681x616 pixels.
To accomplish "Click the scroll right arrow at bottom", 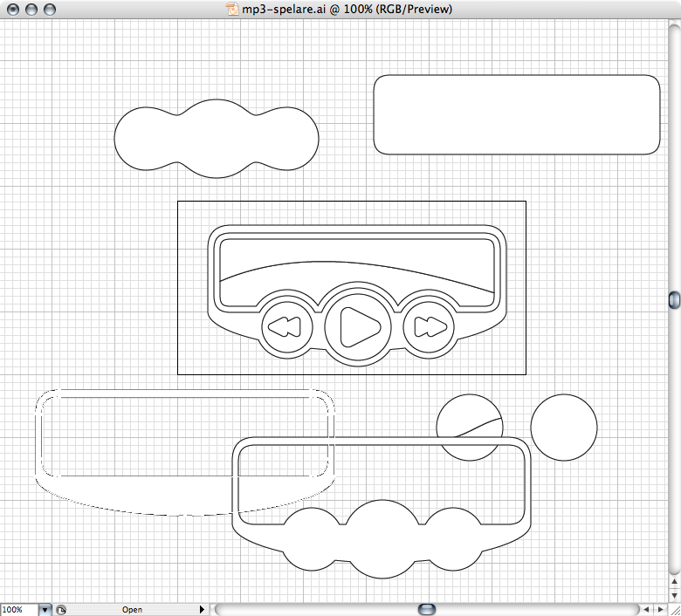I will click(660, 608).
